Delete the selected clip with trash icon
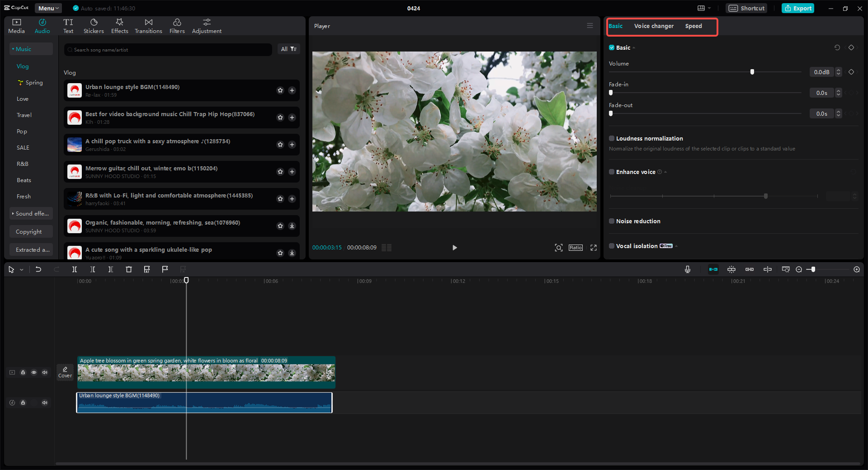This screenshot has height=470, width=868. click(x=129, y=269)
